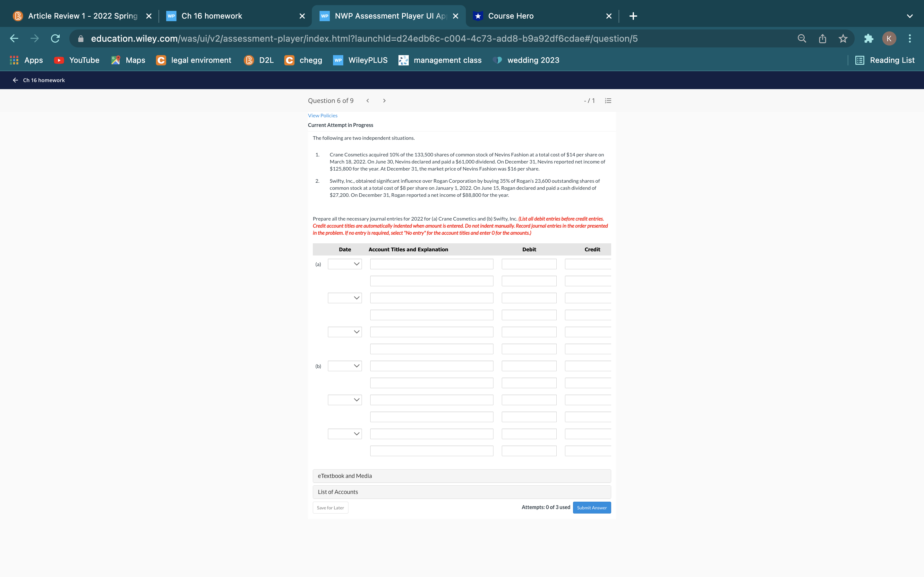
Task: Click the zoom magnifier icon in address bar
Action: [802, 38]
